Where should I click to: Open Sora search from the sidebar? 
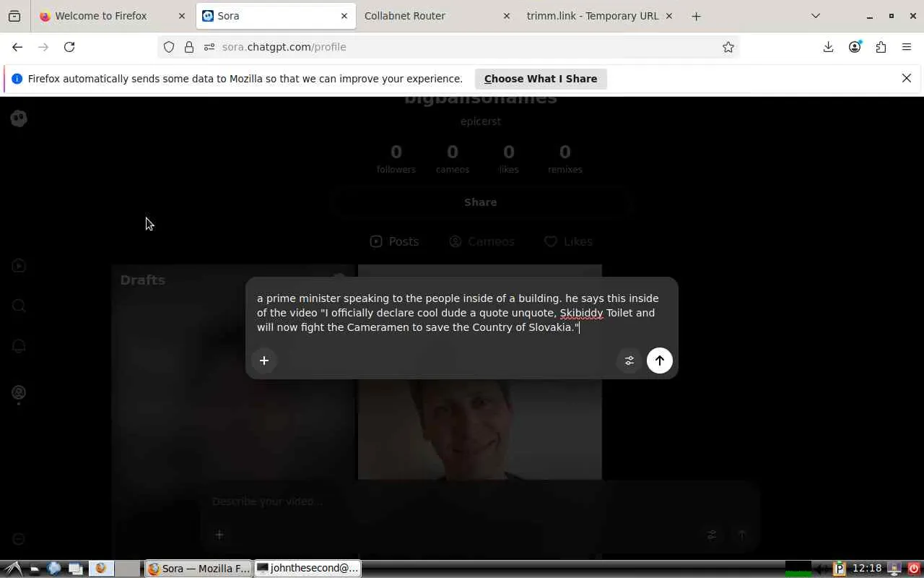[19, 306]
